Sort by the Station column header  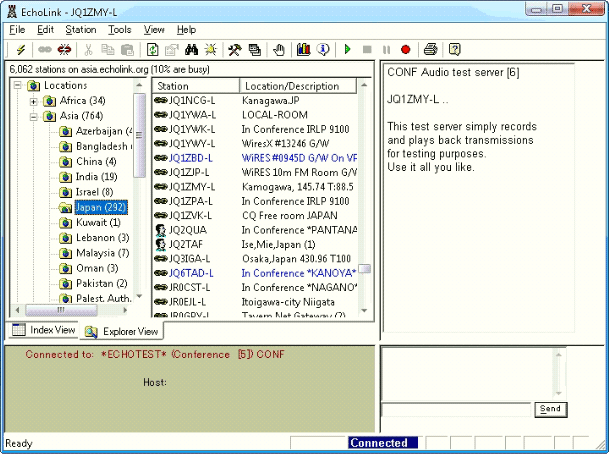click(x=196, y=86)
